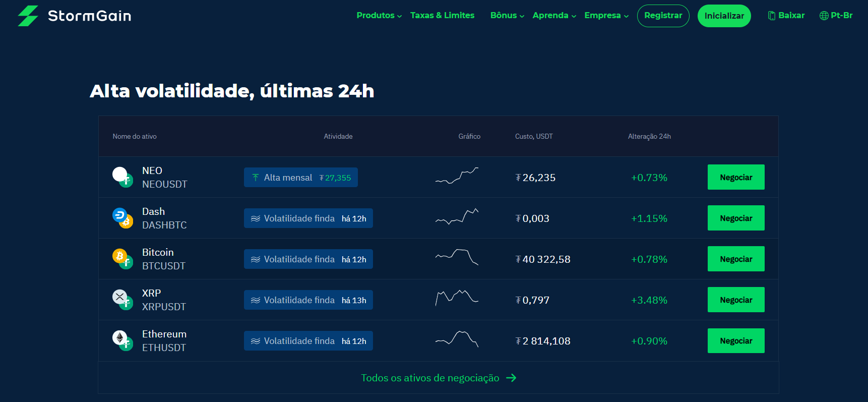Click the 26,235 price for NEO

coord(535,178)
